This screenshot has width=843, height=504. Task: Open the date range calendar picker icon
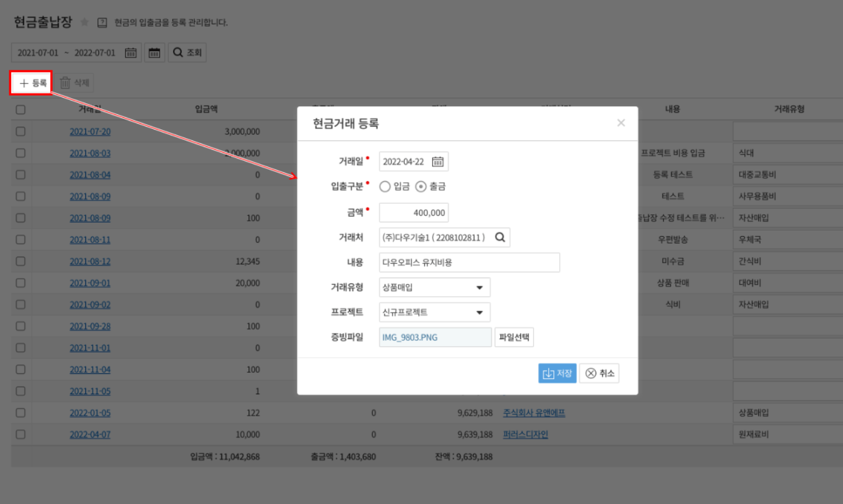click(x=131, y=53)
